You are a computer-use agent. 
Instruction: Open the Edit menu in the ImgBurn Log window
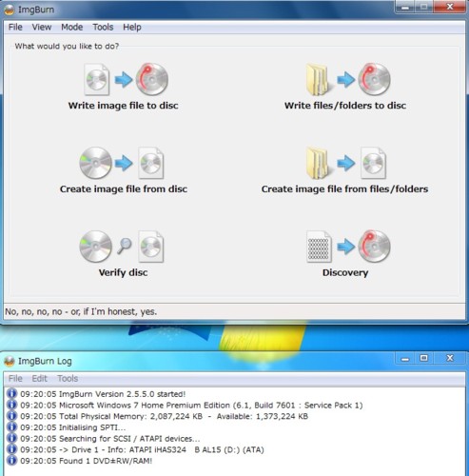(39, 379)
